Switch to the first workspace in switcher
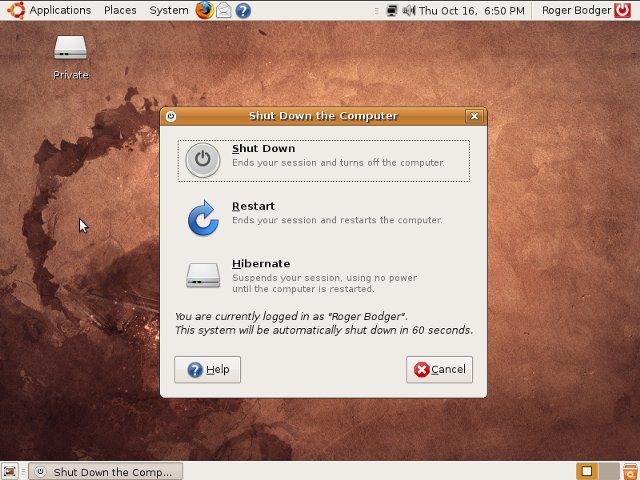Screen dimensions: 640x480 point(587,471)
